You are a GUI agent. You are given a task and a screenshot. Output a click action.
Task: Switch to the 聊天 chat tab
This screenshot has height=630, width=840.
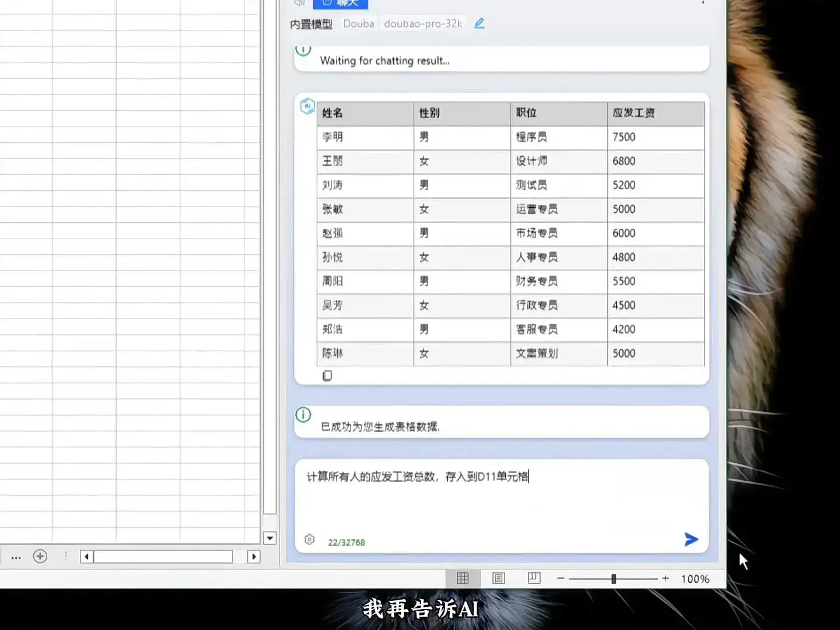point(341,3)
